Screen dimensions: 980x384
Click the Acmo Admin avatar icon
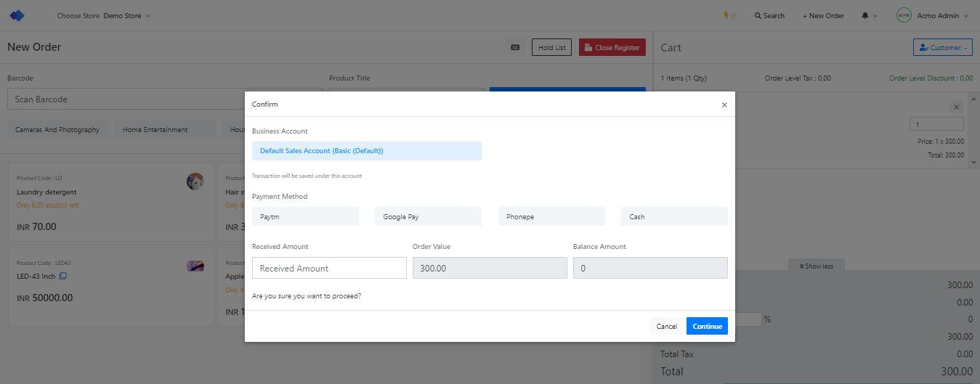[x=904, y=15]
